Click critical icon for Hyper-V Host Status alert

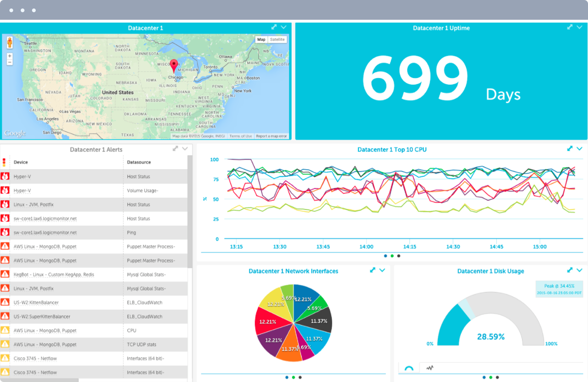pyautogui.click(x=5, y=176)
